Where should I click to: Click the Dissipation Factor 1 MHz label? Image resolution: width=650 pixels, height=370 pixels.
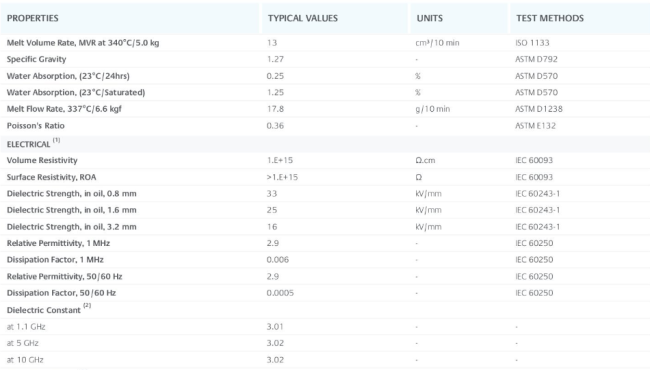pos(55,260)
